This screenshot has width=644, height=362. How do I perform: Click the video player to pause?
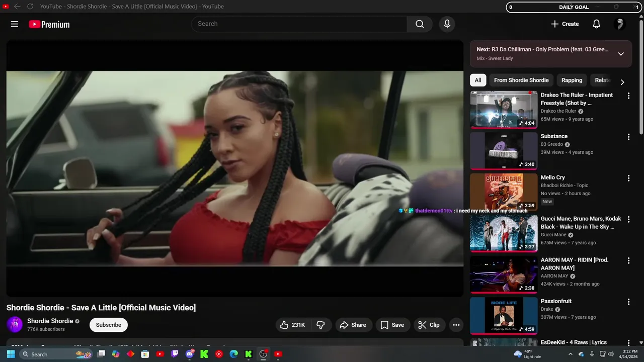pyautogui.click(x=234, y=168)
